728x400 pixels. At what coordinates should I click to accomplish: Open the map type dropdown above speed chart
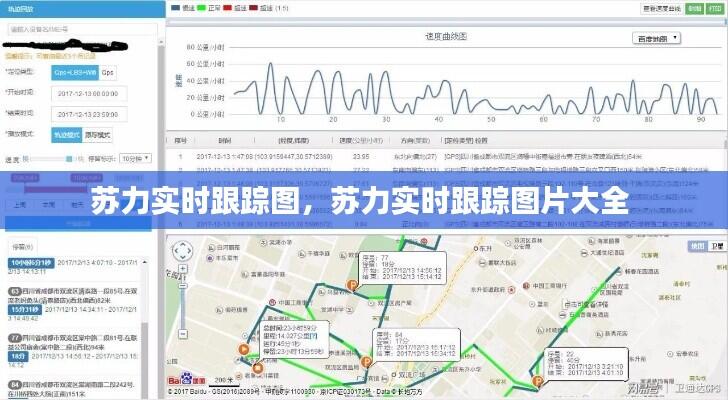(x=656, y=39)
